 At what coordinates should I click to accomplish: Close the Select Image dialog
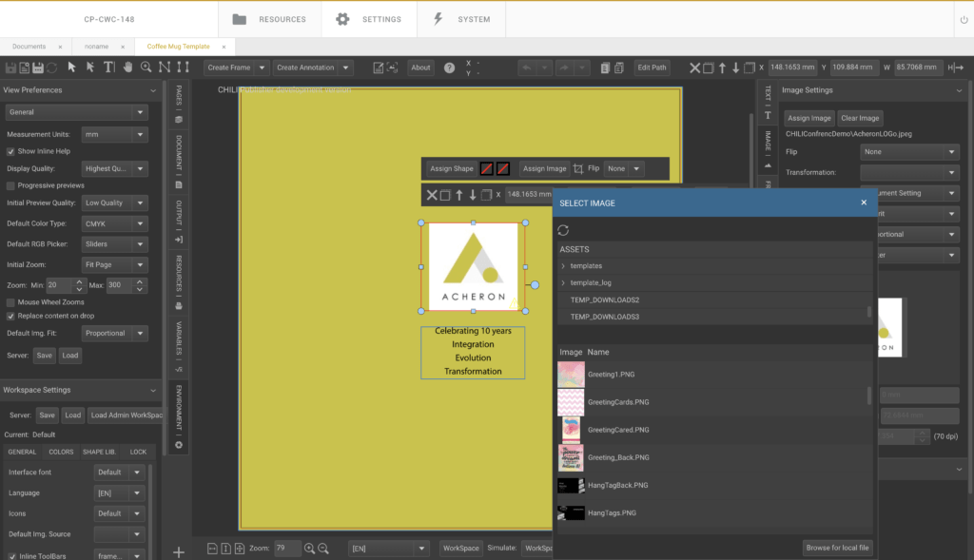tap(864, 203)
